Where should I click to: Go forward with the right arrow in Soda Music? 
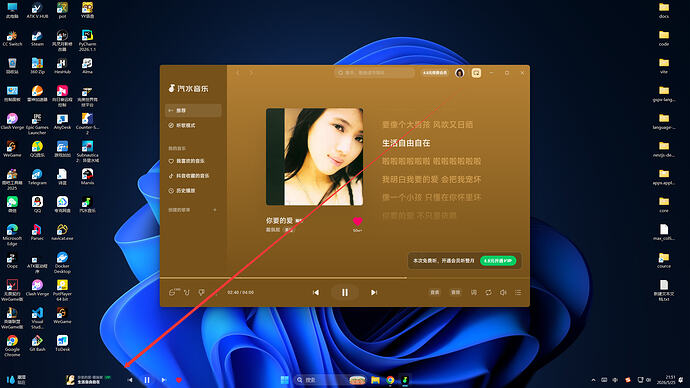pos(251,73)
